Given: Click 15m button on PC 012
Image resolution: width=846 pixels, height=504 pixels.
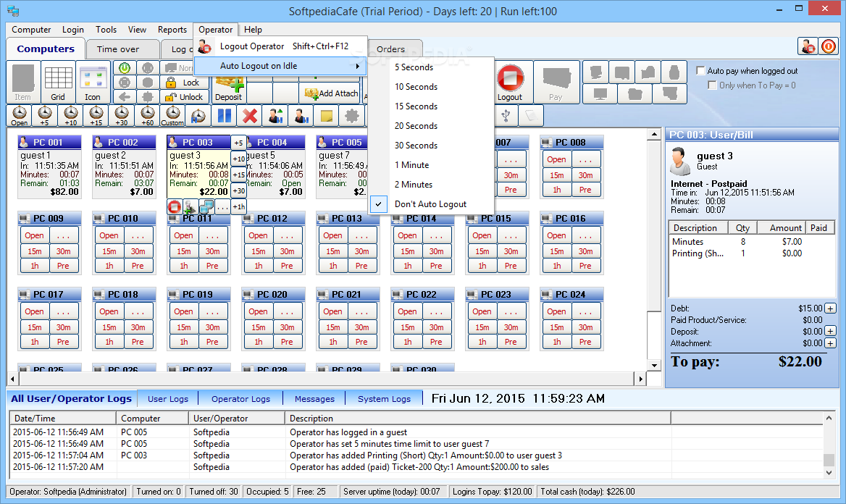Looking at the screenshot, I should click(x=259, y=251).
